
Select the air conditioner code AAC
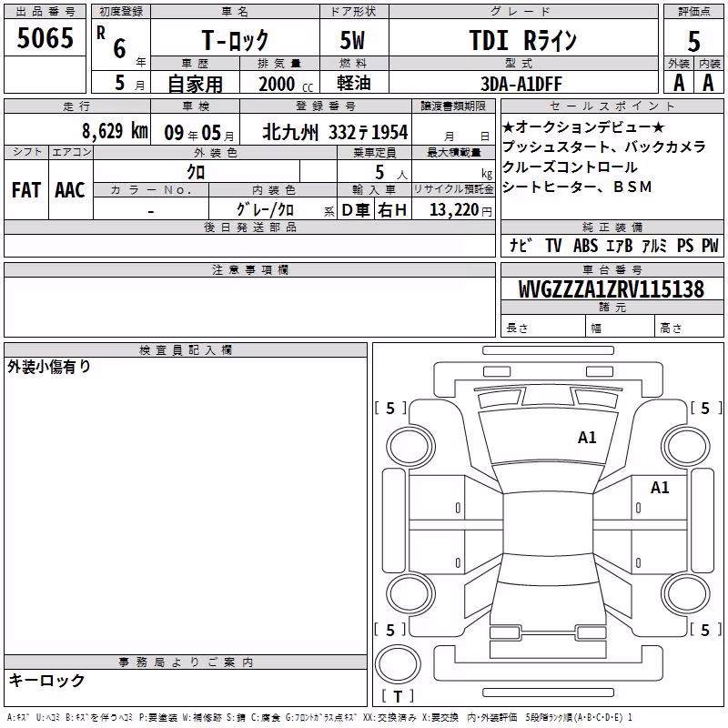click(x=70, y=190)
